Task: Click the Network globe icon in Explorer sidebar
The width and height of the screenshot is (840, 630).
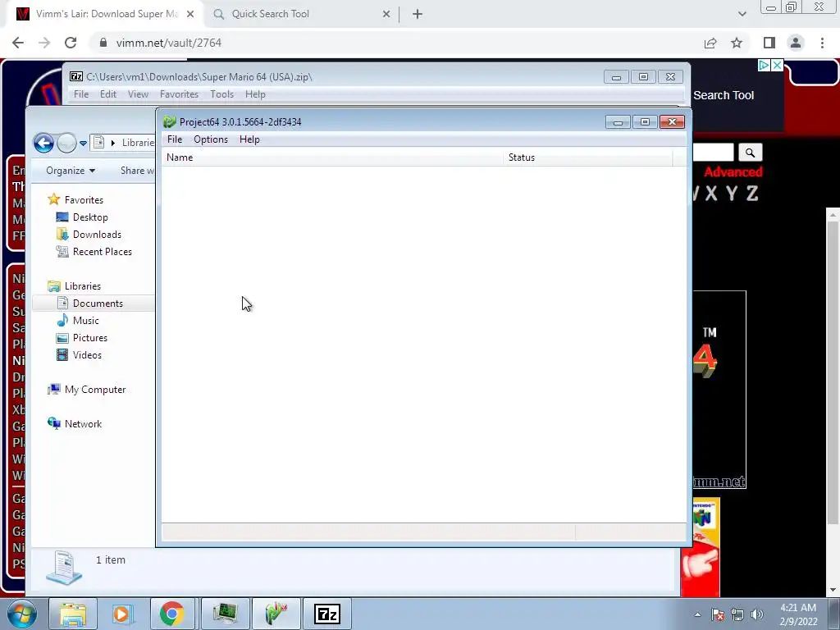Action: click(x=53, y=423)
